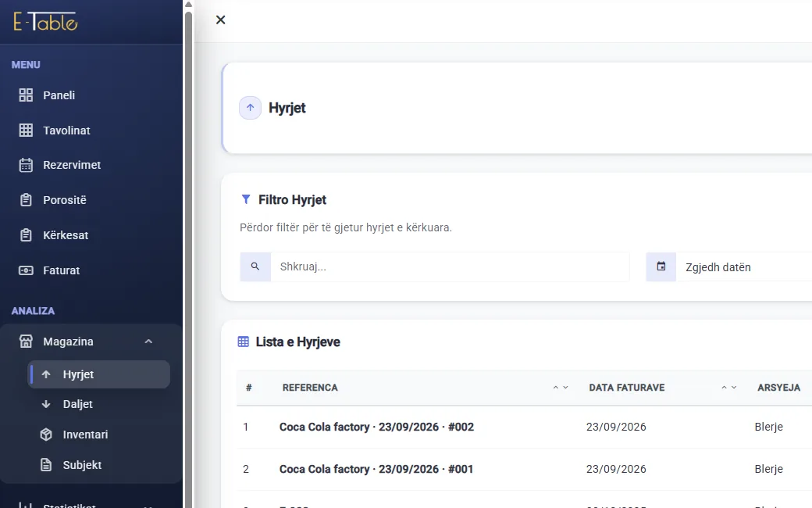
Task: Click the funnel icon next to Filtro Hyrjet
Action: 246,199
